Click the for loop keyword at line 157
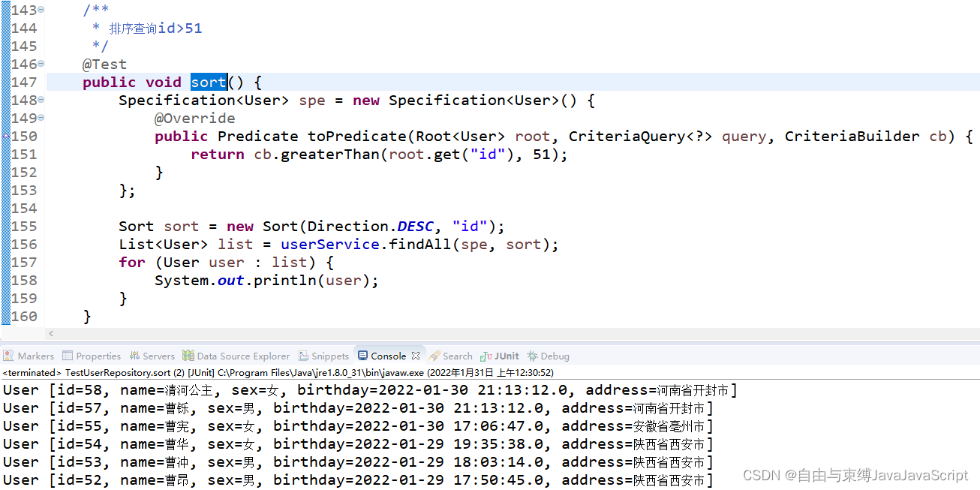 coord(132,262)
